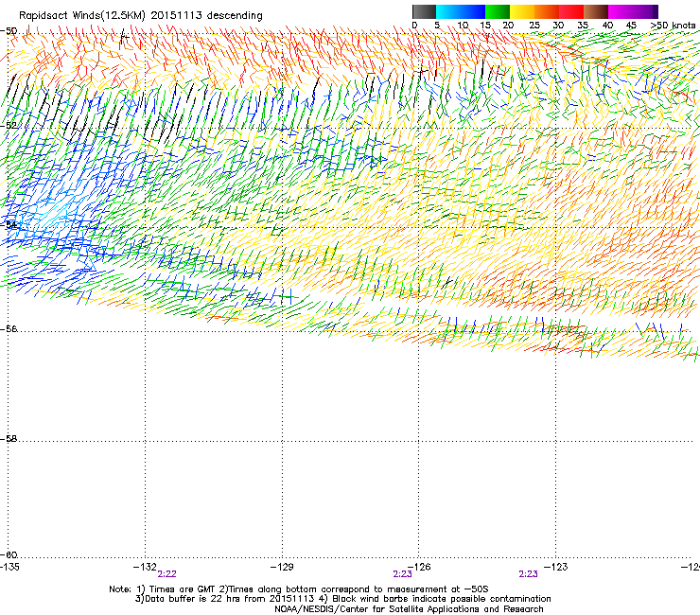Pick the orange 25-30 knots legend swatch
Screen dimensions: 700x615
point(547,11)
